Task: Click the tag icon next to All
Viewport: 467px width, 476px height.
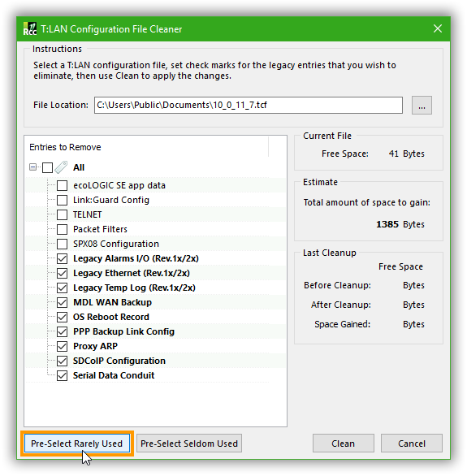Action: coord(61,167)
